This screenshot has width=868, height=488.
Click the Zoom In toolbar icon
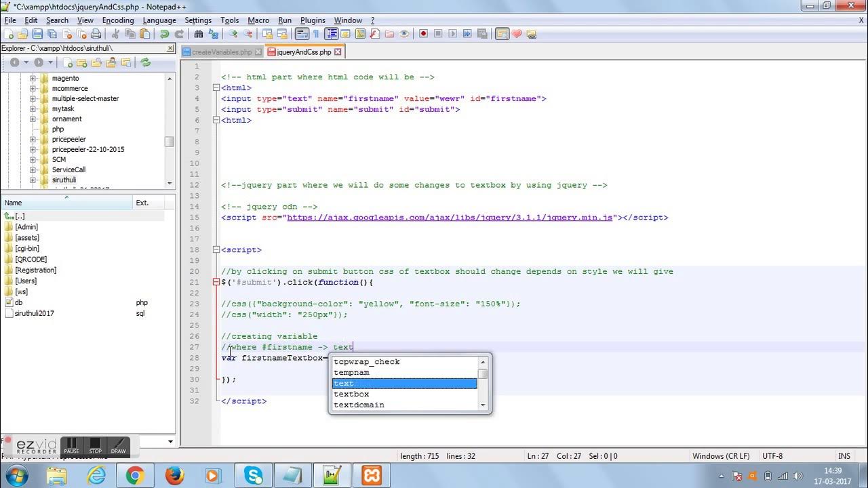point(233,34)
